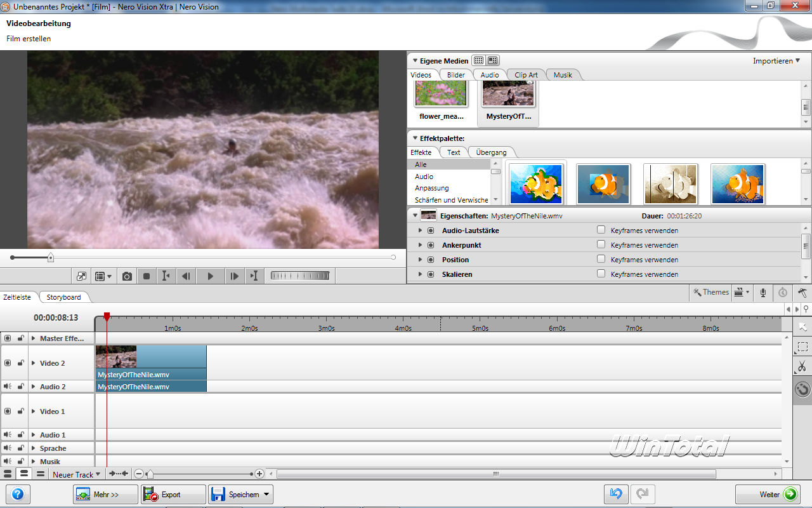Enable keyframes for Position

(x=601, y=259)
